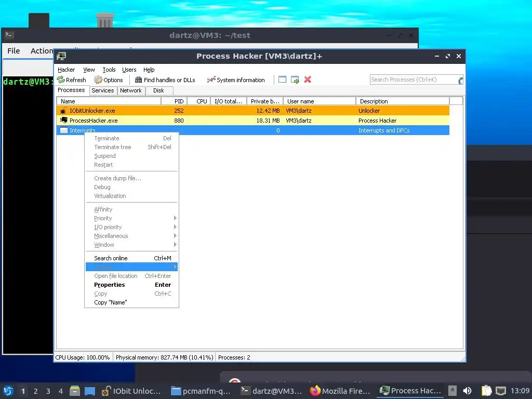
Task: Expand the I/O priority submenu
Action: pyautogui.click(x=131, y=227)
